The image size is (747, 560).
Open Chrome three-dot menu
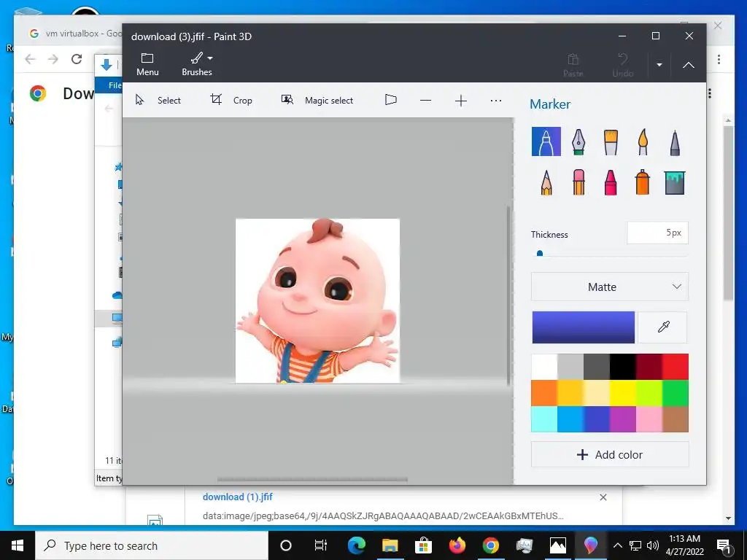tap(719, 60)
